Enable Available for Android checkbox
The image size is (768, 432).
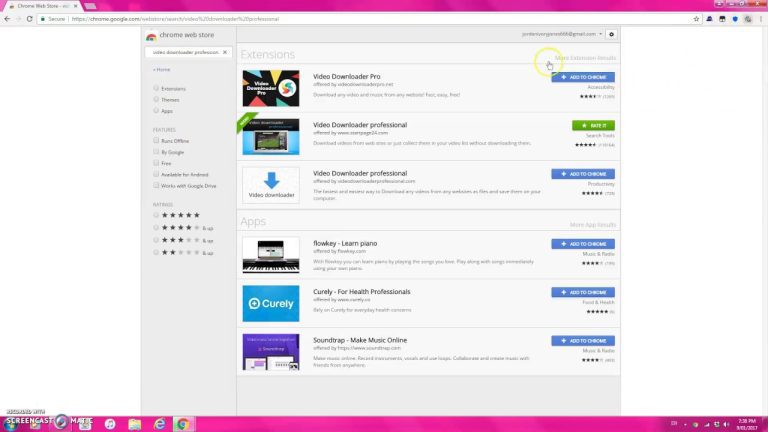156,174
